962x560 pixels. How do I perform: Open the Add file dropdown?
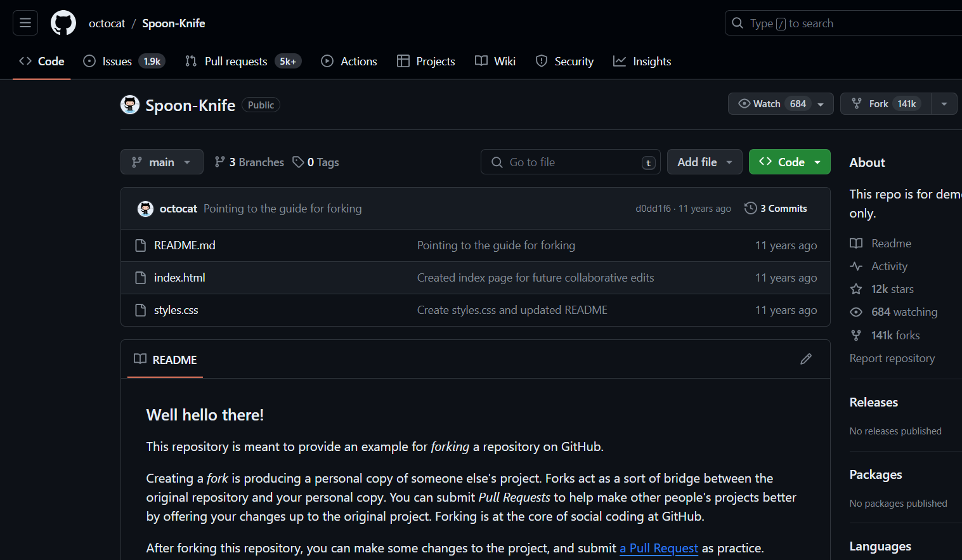click(x=704, y=162)
